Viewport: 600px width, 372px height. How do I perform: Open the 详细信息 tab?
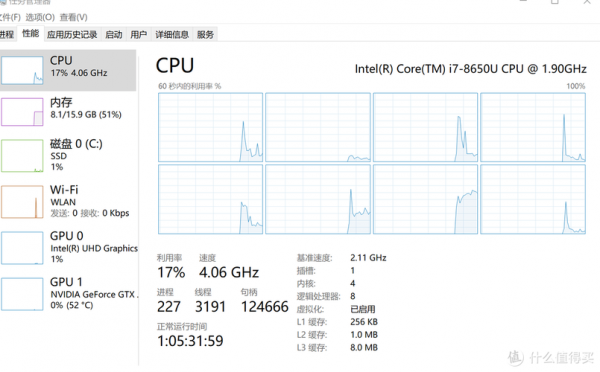tap(172, 34)
